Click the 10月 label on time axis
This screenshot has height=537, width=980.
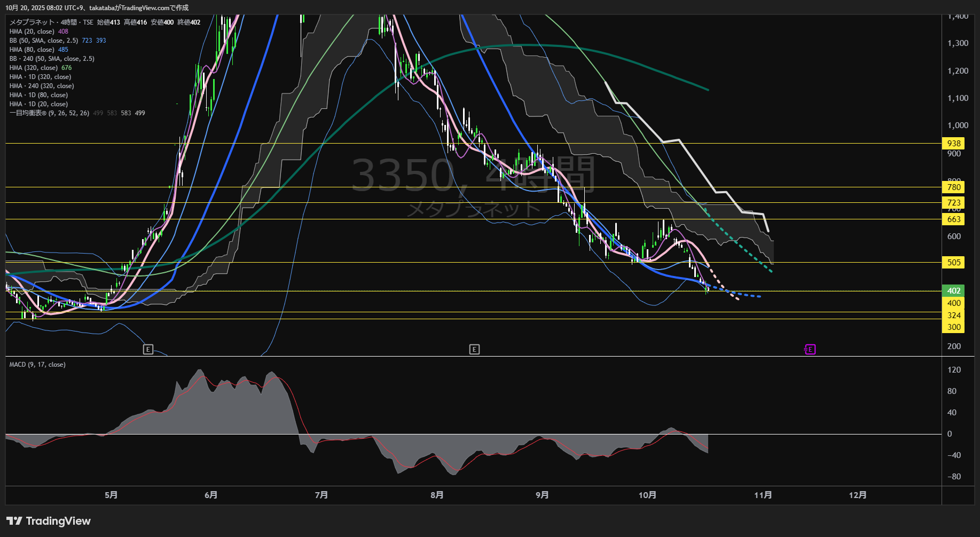coord(647,495)
